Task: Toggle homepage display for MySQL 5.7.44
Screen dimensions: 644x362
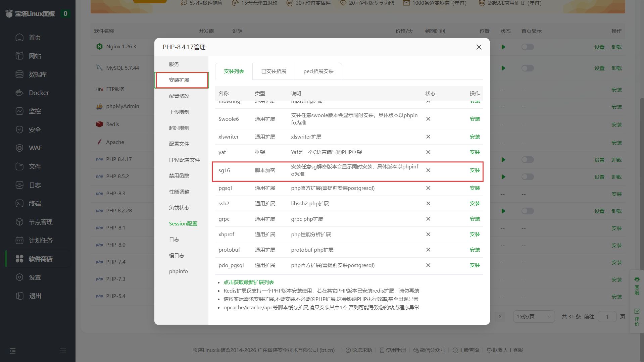Action: point(527,68)
